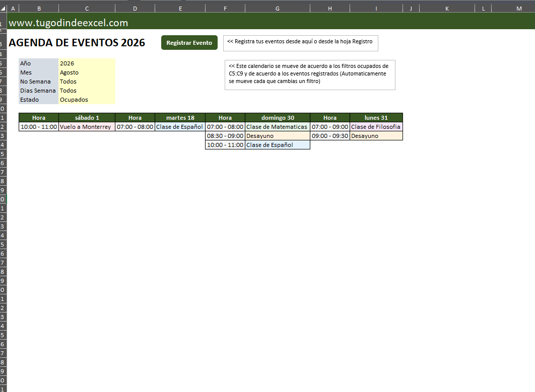The image size is (535, 392).
Task: Click the Hora header in column F
Action: tap(225, 118)
